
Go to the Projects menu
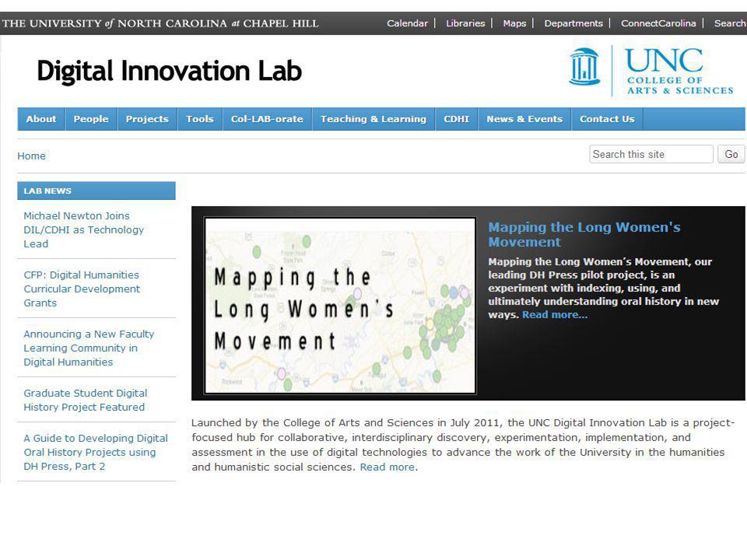147,119
